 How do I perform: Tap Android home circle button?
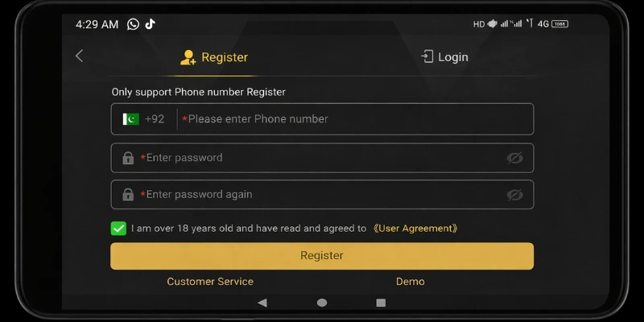[322, 303]
